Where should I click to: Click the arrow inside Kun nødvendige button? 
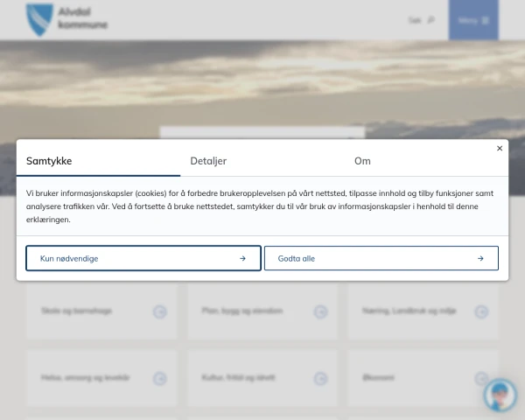click(242, 258)
